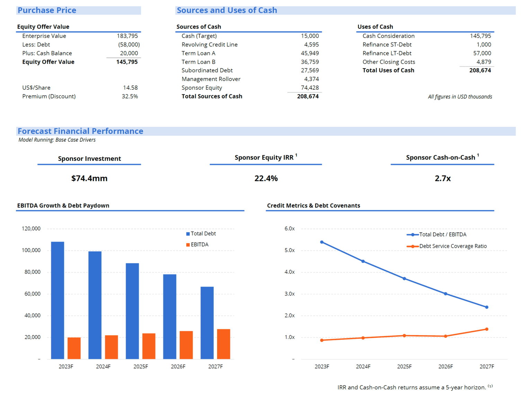Screen dimensions: 532x396
Task: Click the footnote marker beside Sponsor Cash-on-Cash
Action: 478,155
